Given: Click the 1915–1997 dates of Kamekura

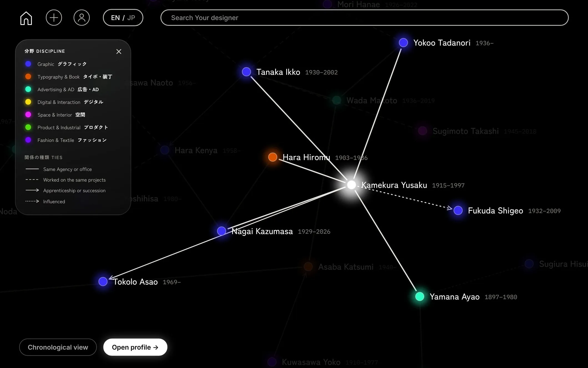Looking at the screenshot, I should coord(448,185).
